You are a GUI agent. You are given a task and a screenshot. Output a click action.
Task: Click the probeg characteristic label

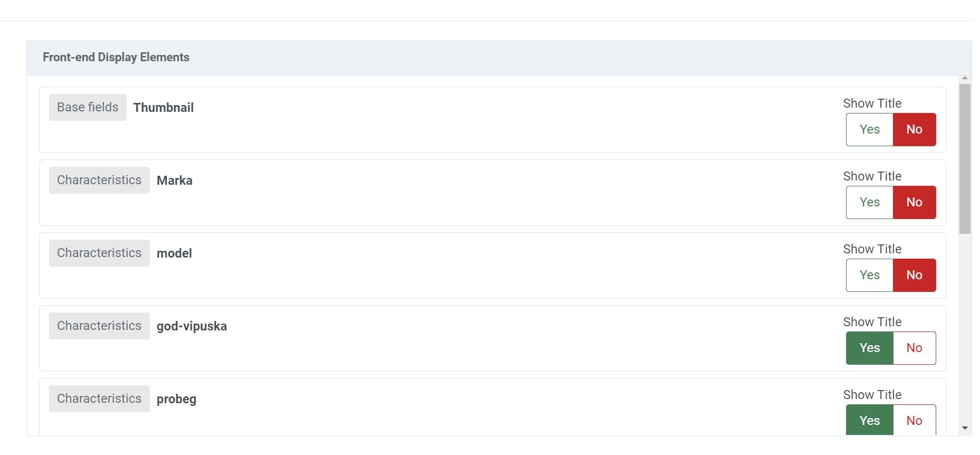tap(176, 399)
